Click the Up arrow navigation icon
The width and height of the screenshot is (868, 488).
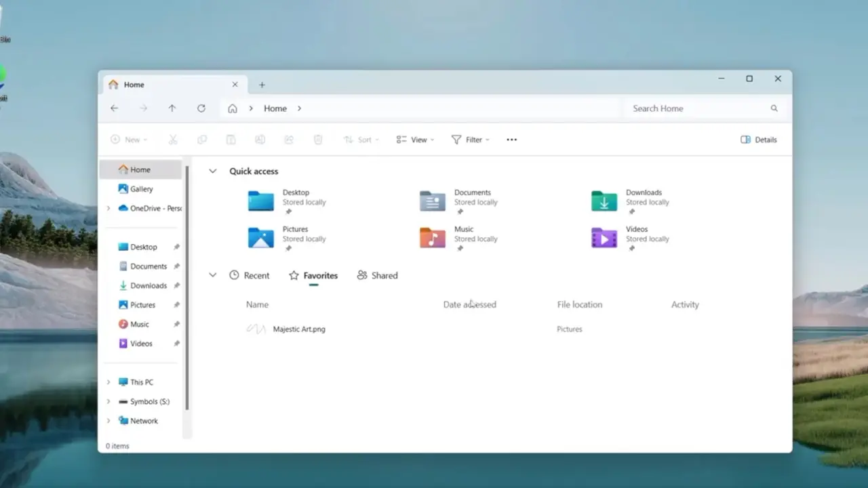click(x=172, y=108)
